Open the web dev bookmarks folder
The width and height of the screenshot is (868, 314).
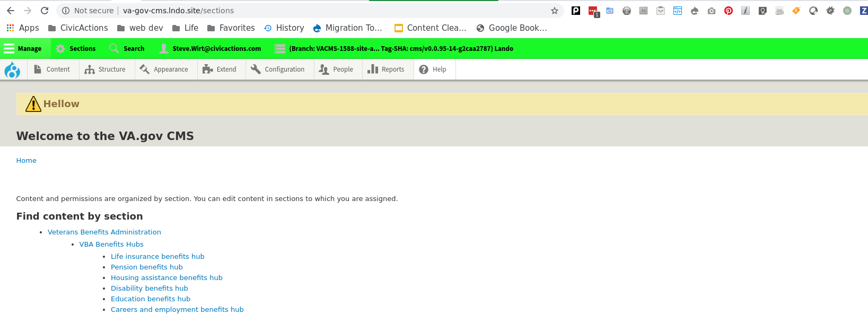tap(140, 28)
